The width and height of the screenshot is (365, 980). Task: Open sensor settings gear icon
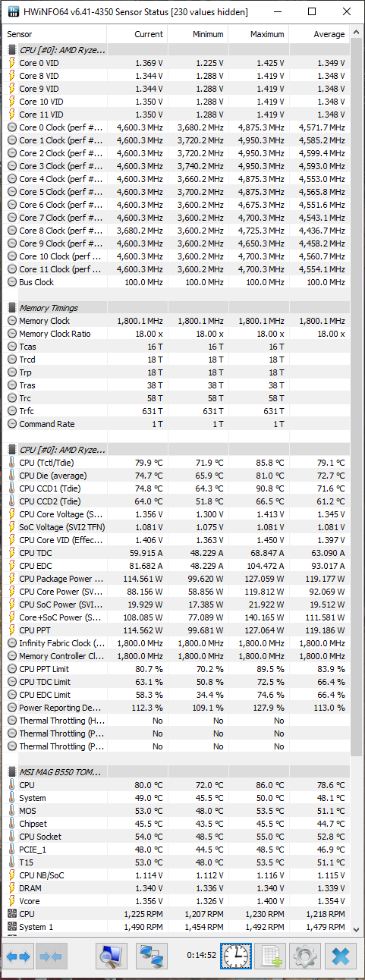(x=305, y=956)
